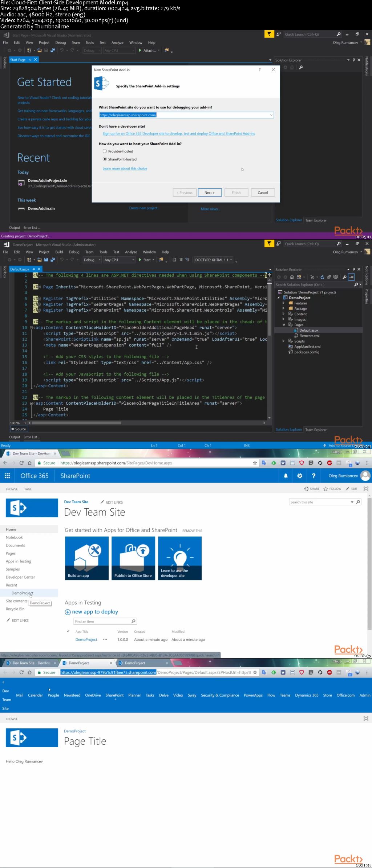Open the DOCTYPE: XHTML 1.1 dropdown
This screenshot has width=372, height=868.
(x=214, y=260)
